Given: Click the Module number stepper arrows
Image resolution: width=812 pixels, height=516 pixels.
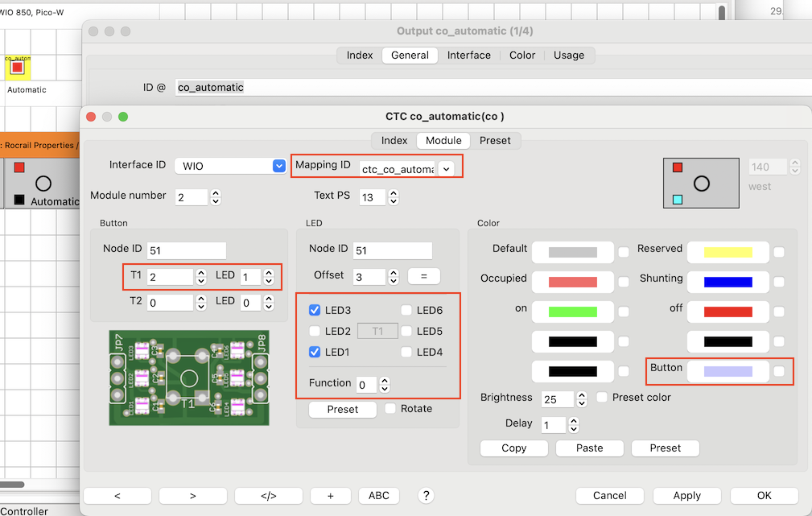Looking at the screenshot, I should (x=216, y=196).
